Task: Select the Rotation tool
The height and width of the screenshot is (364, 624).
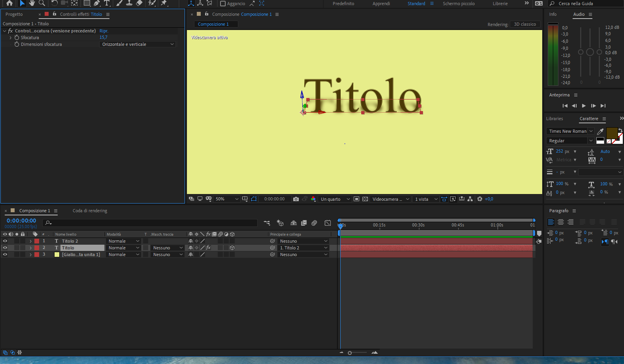Action: tap(54, 3)
